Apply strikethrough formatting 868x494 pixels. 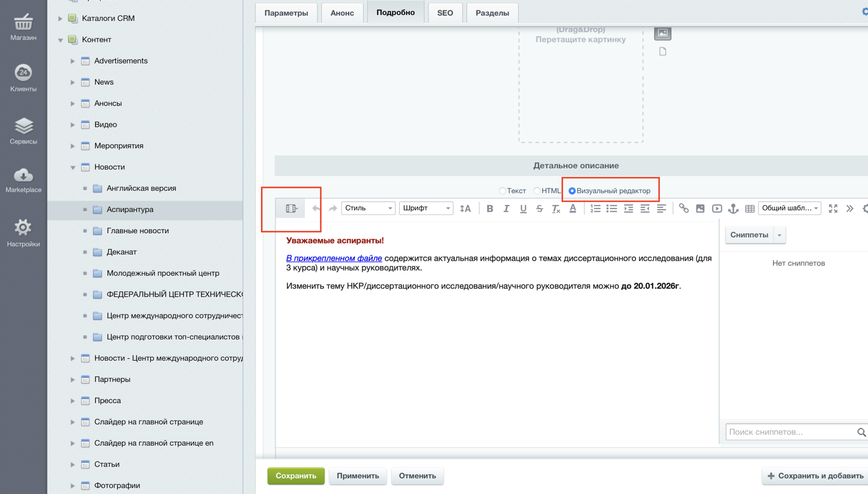pos(539,209)
